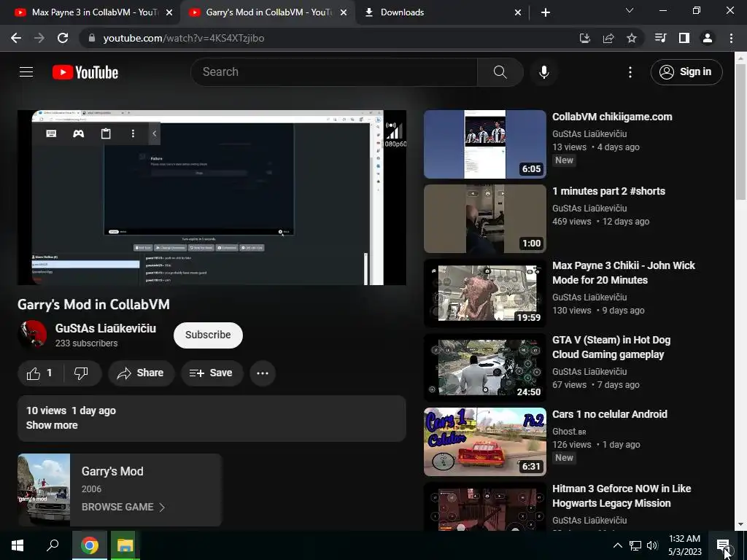This screenshot has width=747, height=560.
Task: Like the video with thumbs up
Action: pyautogui.click(x=40, y=373)
